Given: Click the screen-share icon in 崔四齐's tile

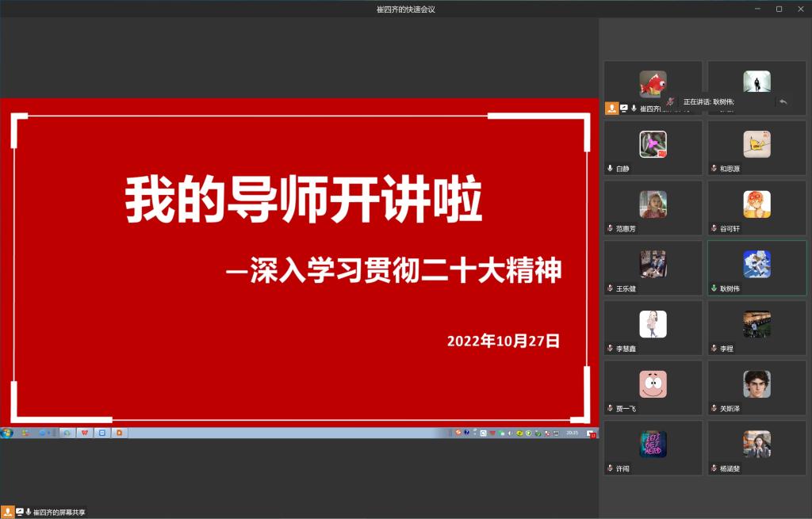Looking at the screenshot, I should click(x=623, y=109).
